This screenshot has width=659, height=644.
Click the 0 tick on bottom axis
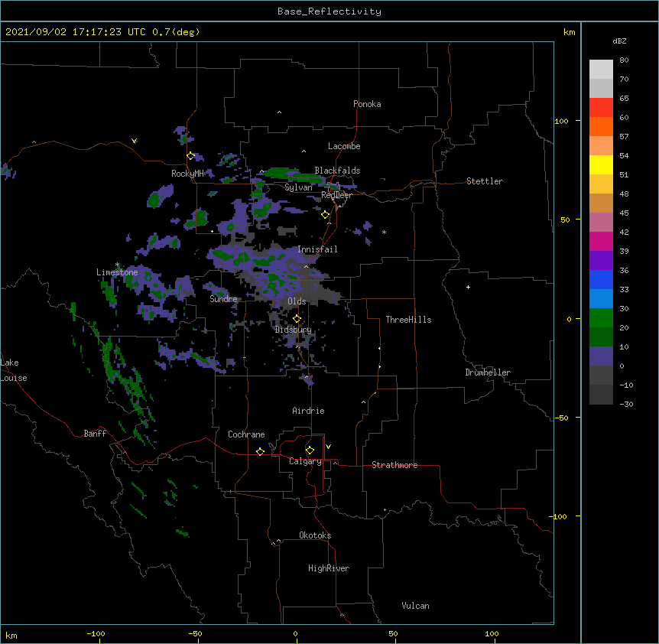click(295, 633)
